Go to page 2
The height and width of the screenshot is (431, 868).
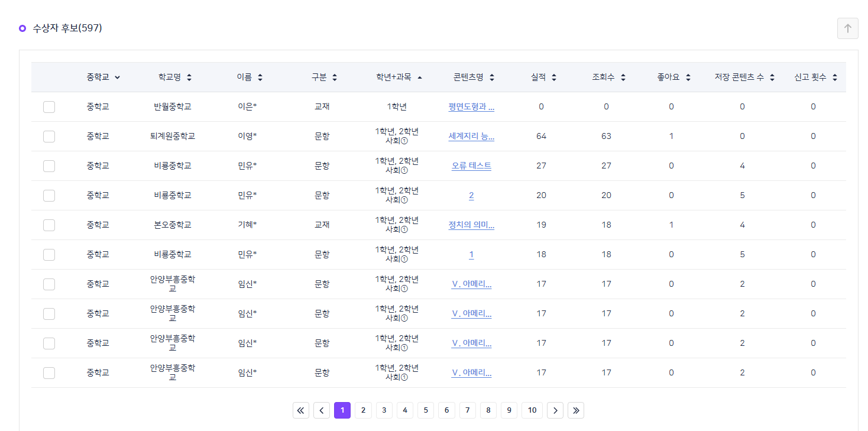tap(363, 410)
